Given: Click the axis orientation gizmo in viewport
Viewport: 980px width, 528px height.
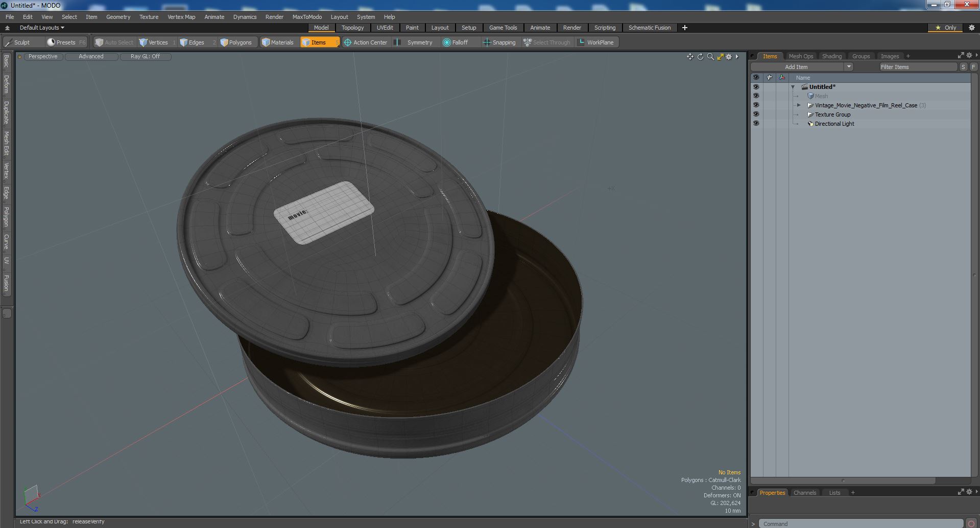Looking at the screenshot, I should click(31, 498).
